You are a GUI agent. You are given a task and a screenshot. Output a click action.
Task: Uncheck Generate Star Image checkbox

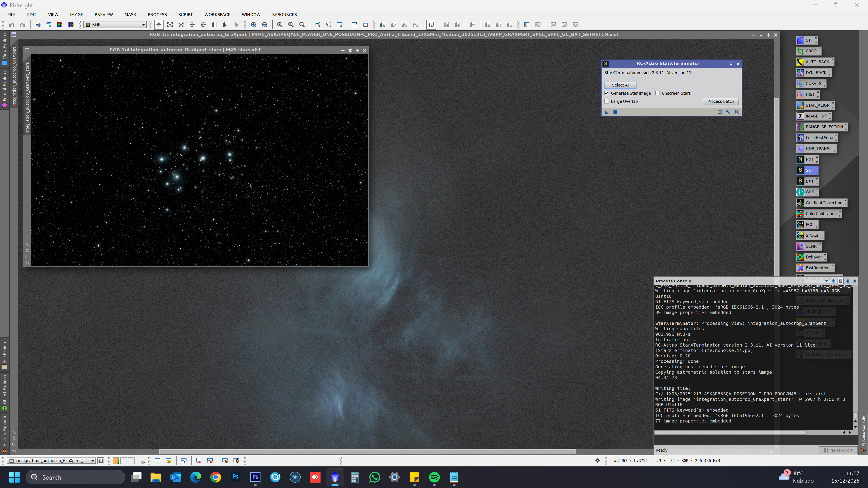(607, 93)
